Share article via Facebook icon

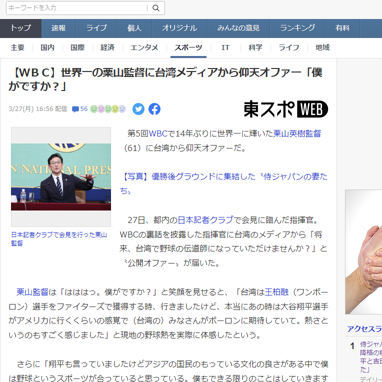[x=154, y=109]
